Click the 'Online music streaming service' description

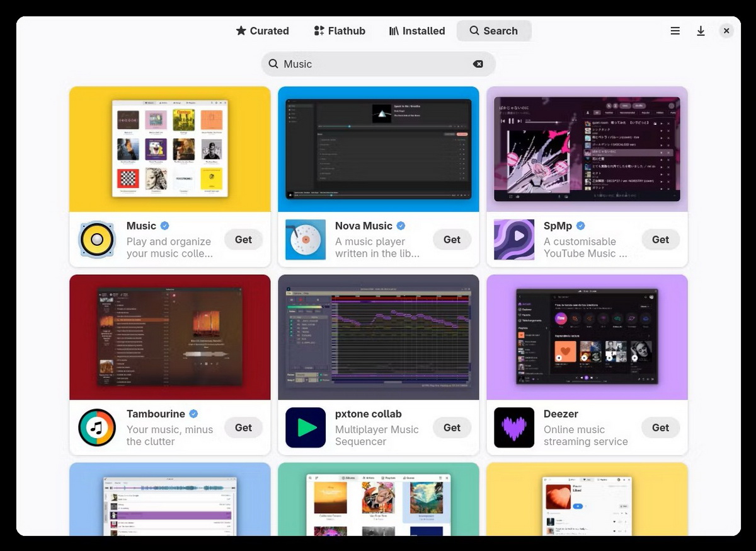[x=586, y=436]
